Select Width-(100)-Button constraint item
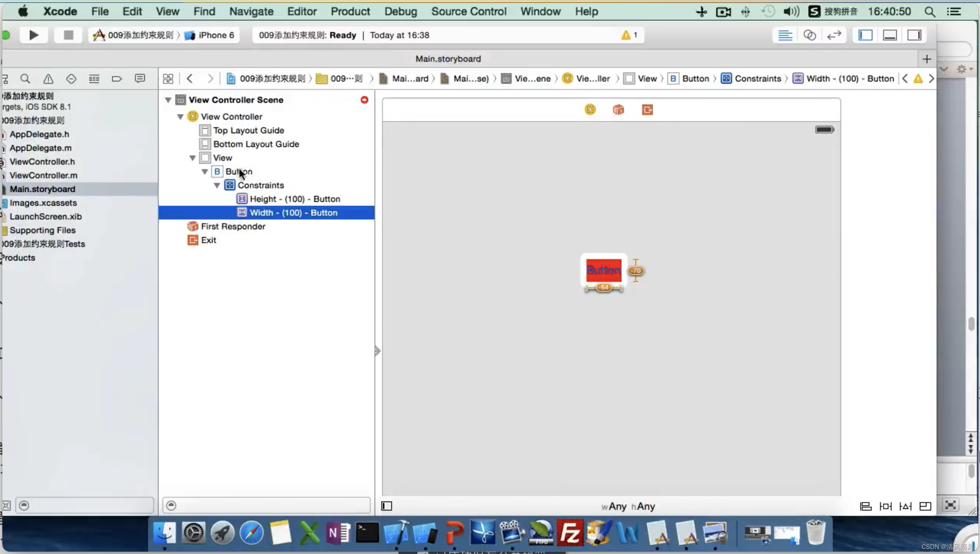980x554 pixels. [x=294, y=212]
